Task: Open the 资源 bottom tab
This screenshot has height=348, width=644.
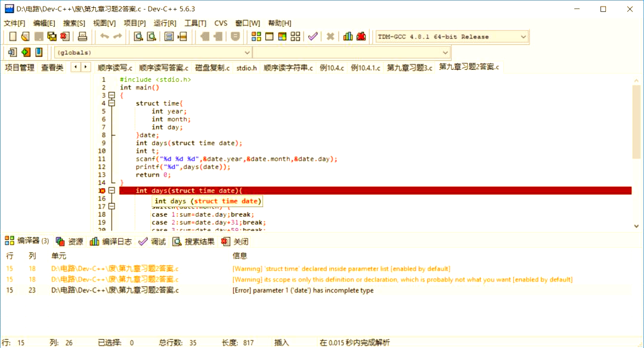Action: coord(69,242)
